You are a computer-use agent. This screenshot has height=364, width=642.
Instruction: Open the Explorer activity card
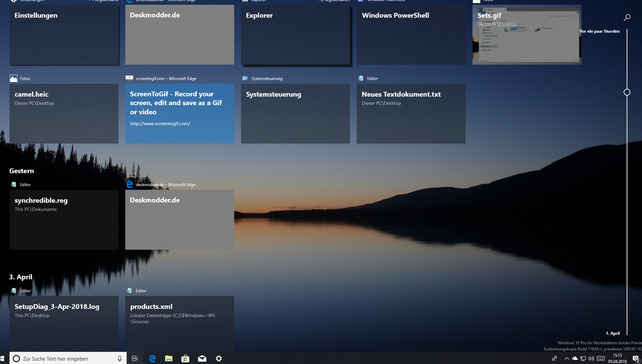295,35
